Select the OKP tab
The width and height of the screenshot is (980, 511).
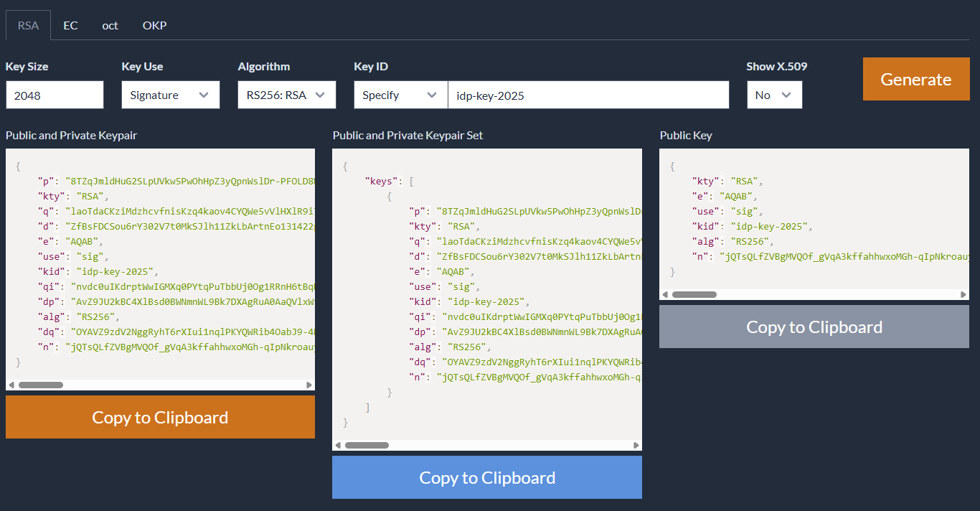tap(154, 25)
